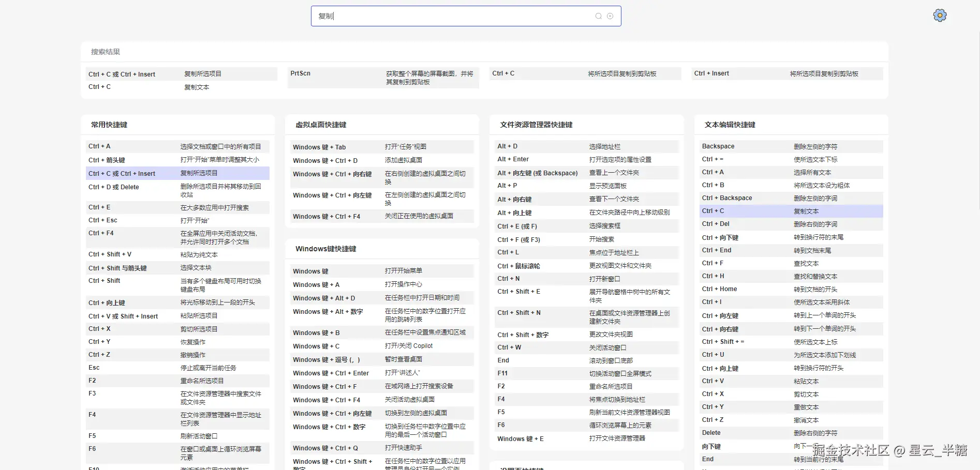Click the magnifier search icon in search box
Image resolution: width=980 pixels, height=470 pixels.
[x=598, y=16]
